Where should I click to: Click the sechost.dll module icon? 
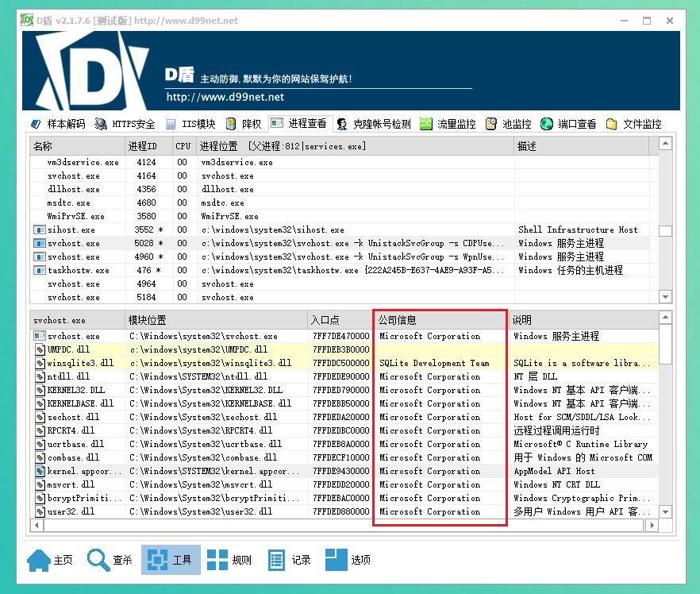pyautogui.click(x=40, y=417)
